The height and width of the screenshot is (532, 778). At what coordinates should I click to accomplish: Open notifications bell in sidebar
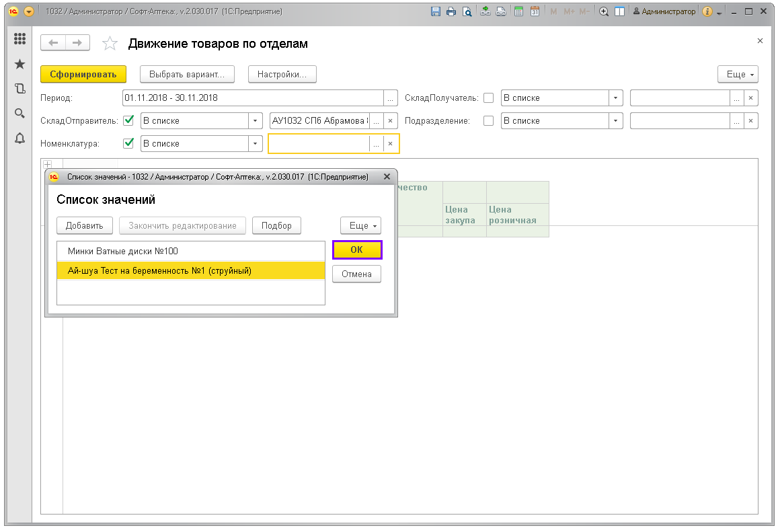(x=20, y=139)
